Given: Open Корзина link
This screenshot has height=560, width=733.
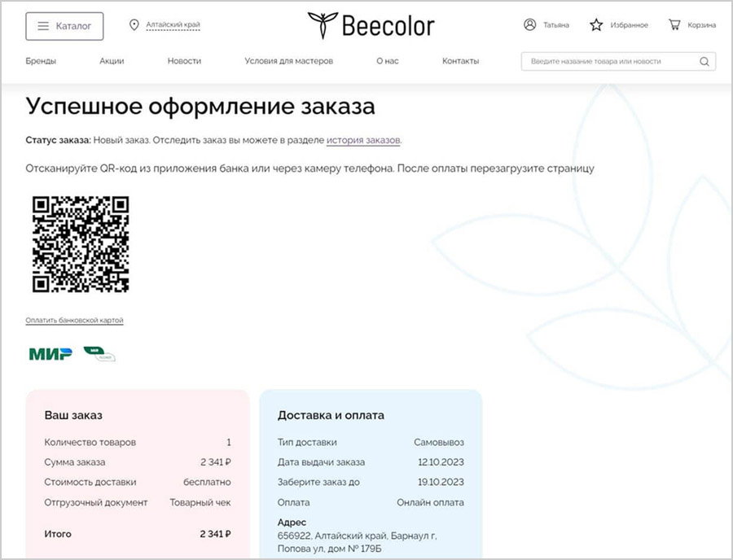Looking at the screenshot, I should pyautogui.click(x=702, y=25).
